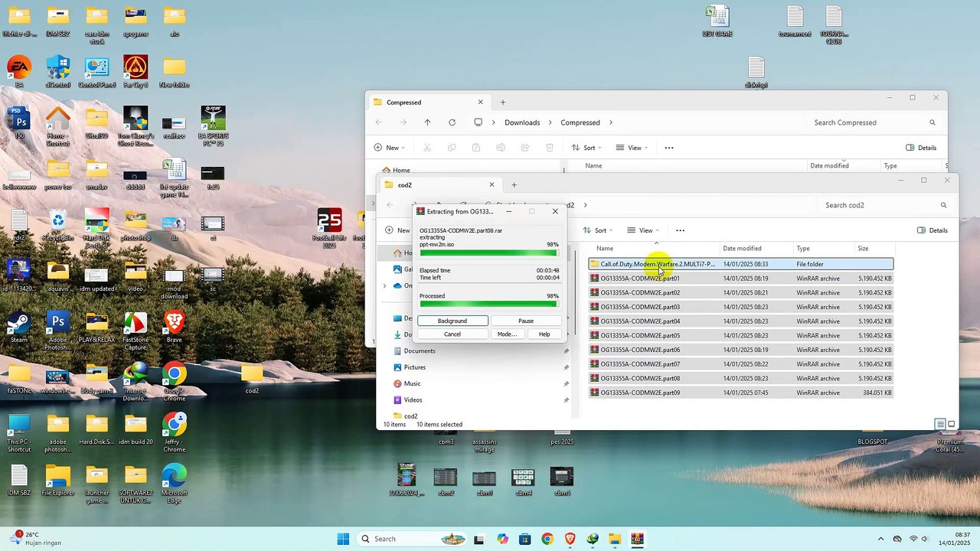This screenshot has width=980, height=551.
Task: Select the Steam desktop icon
Action: 19,325
